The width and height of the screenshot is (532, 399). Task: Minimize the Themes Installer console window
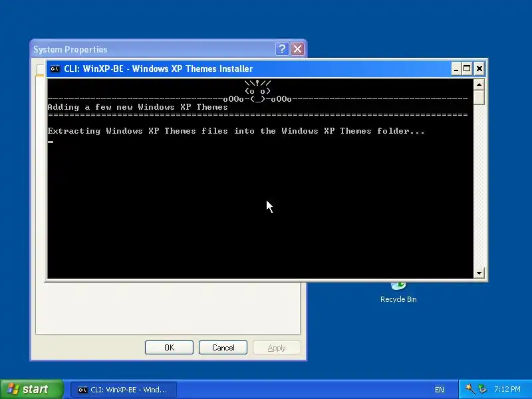456,69
